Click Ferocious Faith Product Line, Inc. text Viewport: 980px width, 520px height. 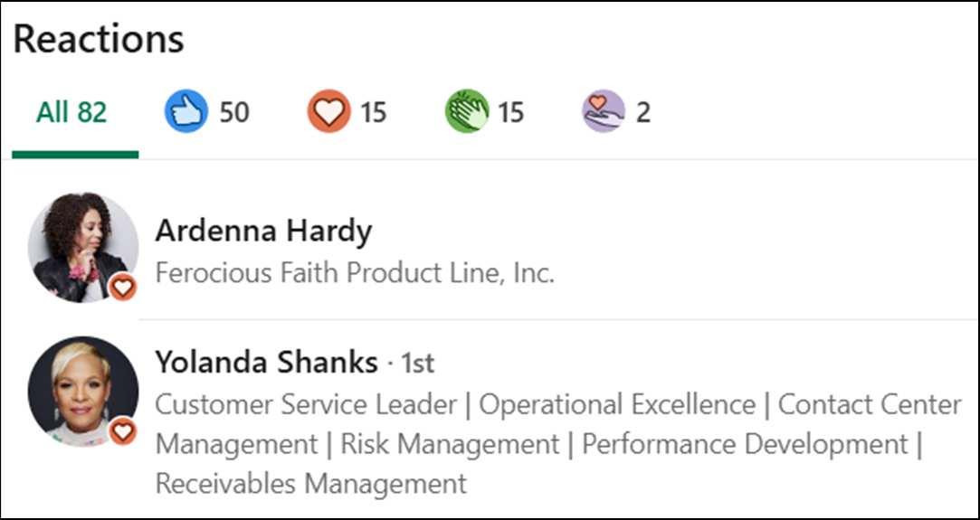(355, 273)
